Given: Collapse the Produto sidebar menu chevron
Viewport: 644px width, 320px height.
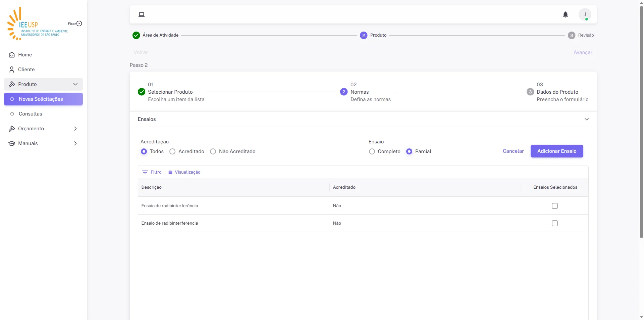Looking at the screenshot, I should 75,84.
